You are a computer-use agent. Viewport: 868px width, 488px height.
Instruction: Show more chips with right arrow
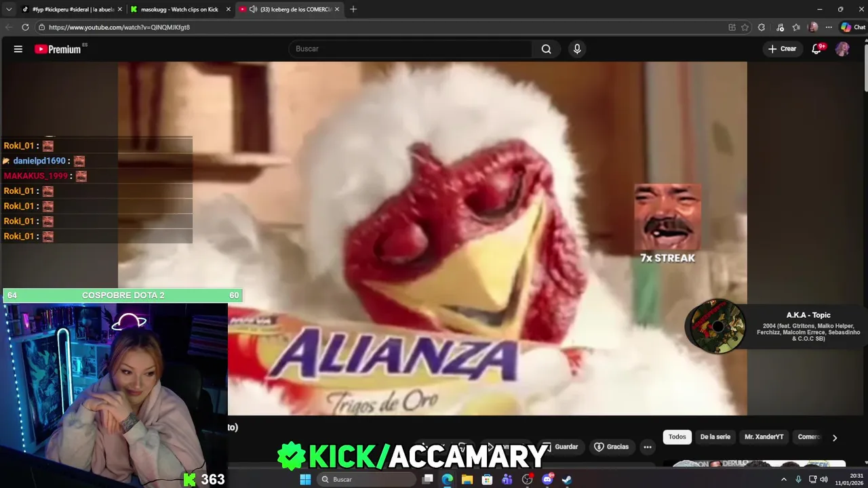pos(835,438)
